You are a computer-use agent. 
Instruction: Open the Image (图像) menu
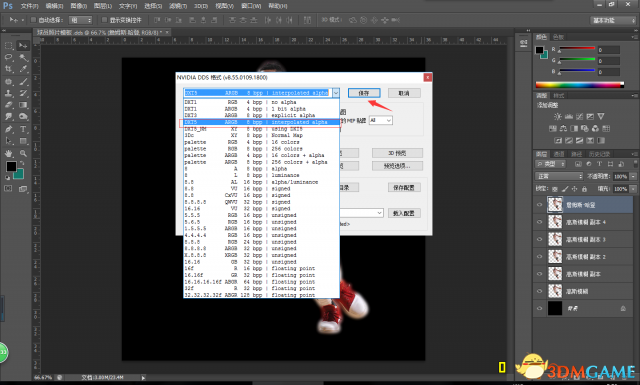[79, 6]
